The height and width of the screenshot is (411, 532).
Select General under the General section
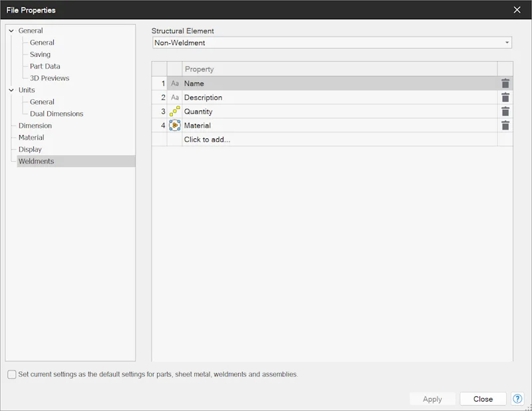point(42,43)
